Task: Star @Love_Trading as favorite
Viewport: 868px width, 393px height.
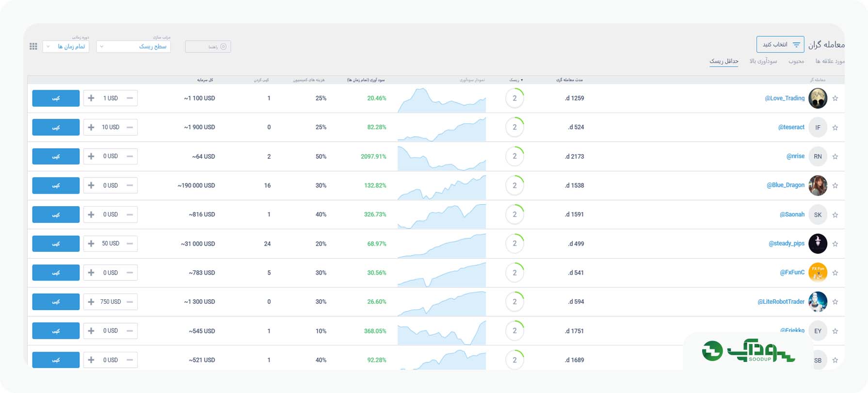Action: click(835, 98)
